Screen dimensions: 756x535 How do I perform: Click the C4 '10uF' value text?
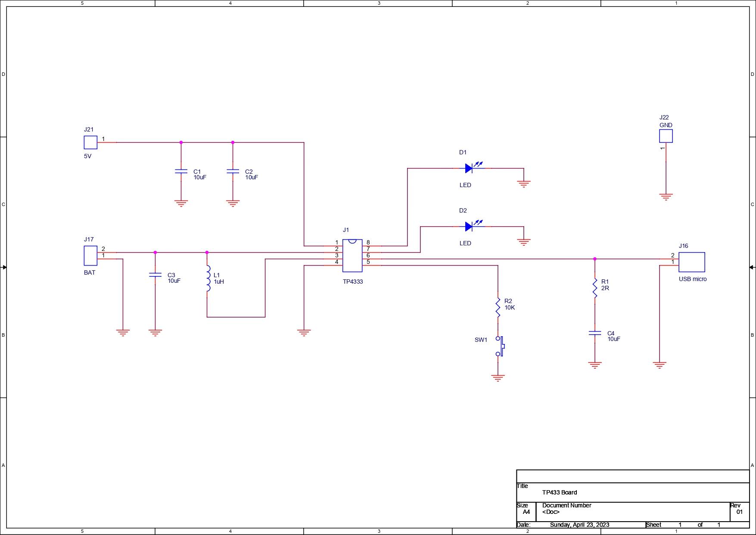click(x=614, y=339)
